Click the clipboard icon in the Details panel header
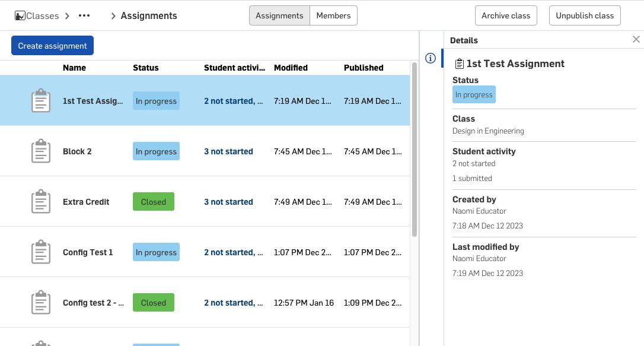644x346 pixels. pyautogui.click(x=458, y=63)
